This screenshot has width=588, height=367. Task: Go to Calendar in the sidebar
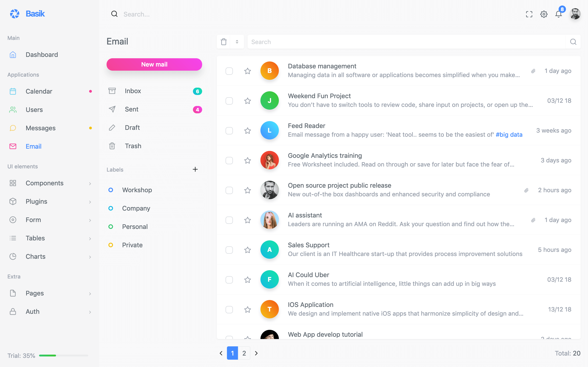coord(39,91)
